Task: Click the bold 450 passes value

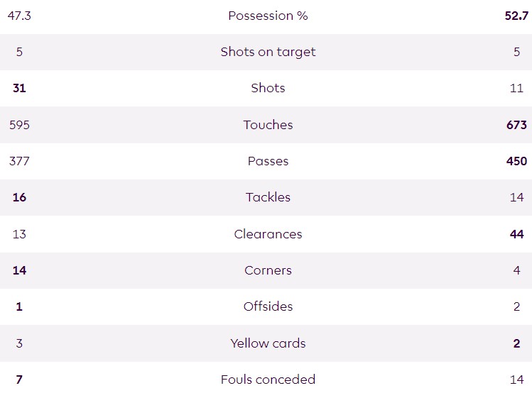Action: [x=516, y=161]
